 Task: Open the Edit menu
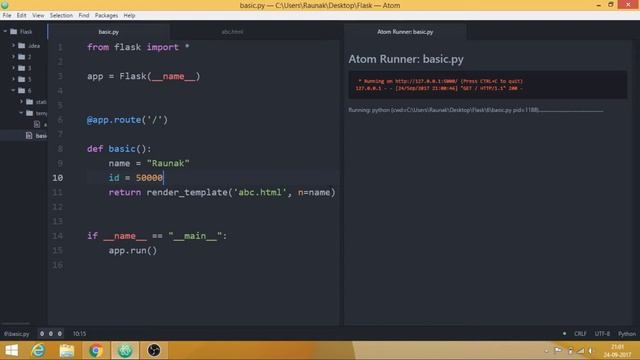tap(21, 15)
